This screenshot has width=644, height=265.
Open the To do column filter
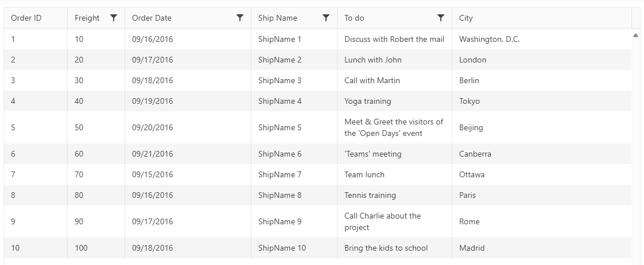click(x=441, y=18)
